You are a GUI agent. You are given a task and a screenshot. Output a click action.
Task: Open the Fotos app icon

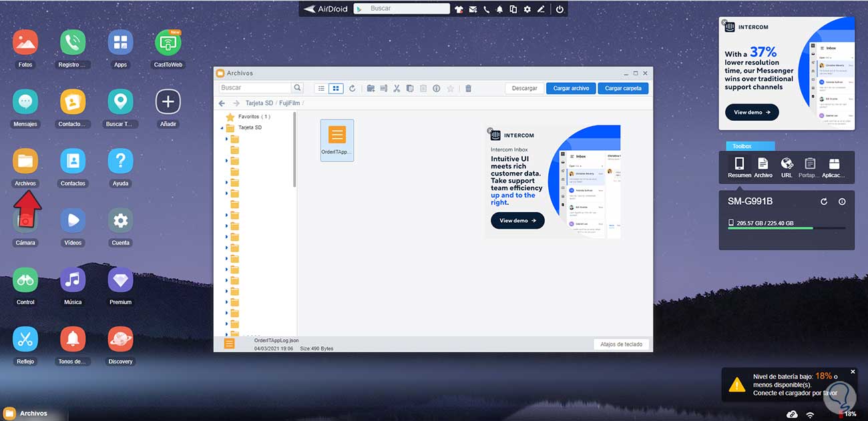pos(25,43)
